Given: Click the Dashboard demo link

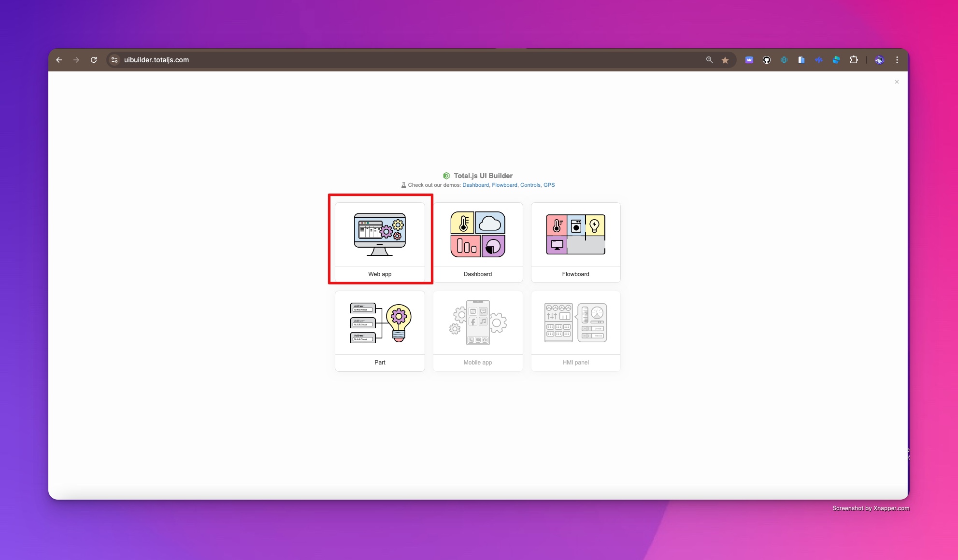Looking at the screenshot, I should click(x=476, y=185).
